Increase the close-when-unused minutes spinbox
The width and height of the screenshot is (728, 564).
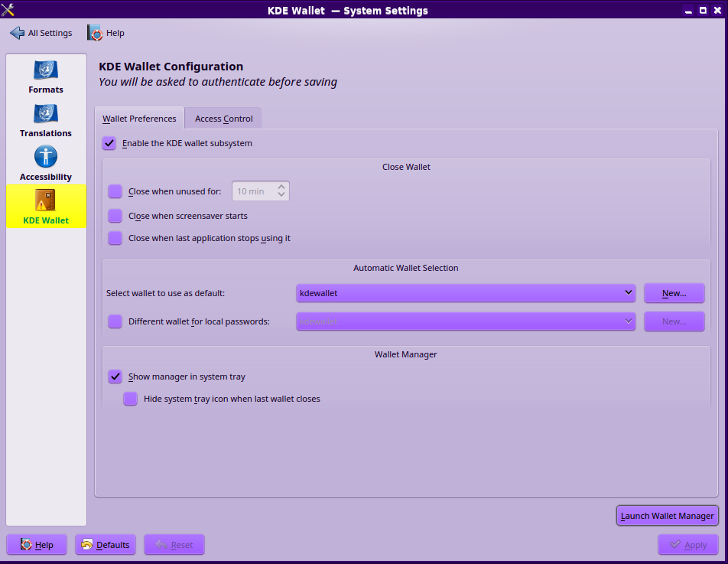(x=281, y=187)
